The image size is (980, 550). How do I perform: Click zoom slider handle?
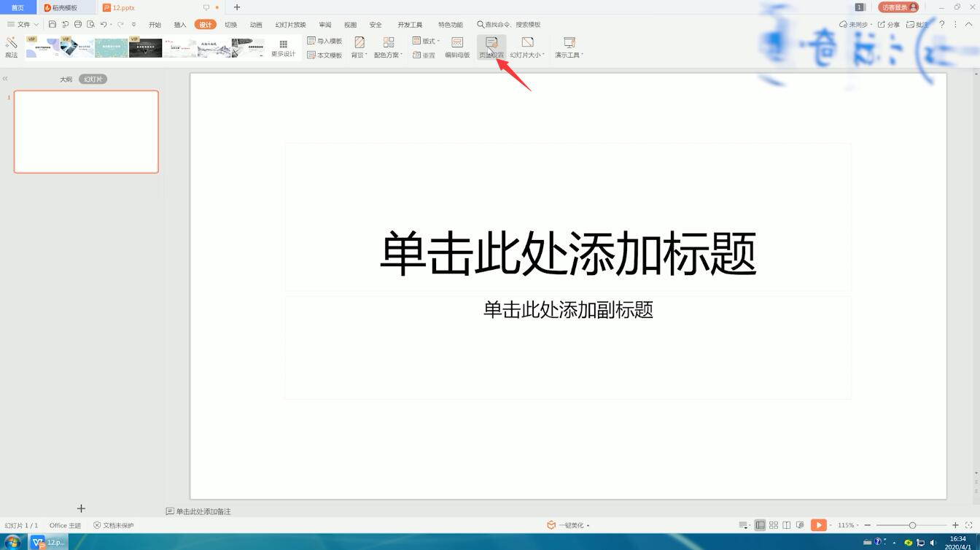click(x=912, y=525)
